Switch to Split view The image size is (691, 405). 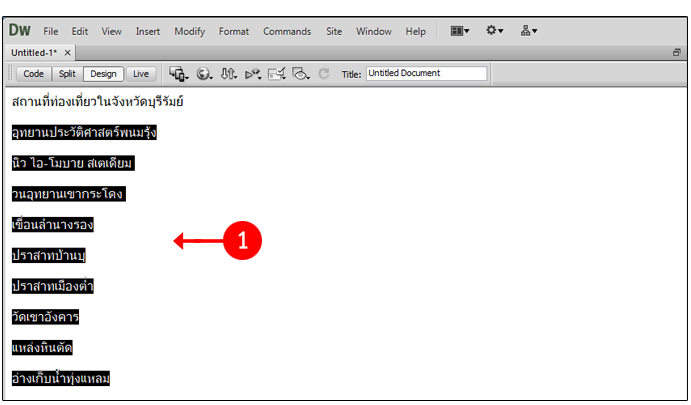point(67,73)
